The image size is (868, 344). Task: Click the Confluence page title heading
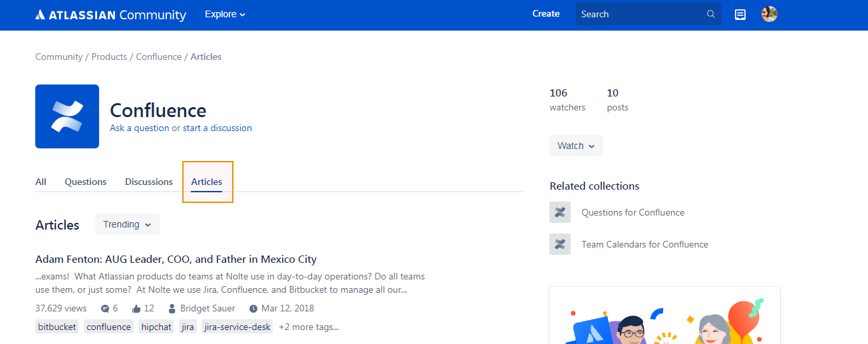tap(158, 110)
